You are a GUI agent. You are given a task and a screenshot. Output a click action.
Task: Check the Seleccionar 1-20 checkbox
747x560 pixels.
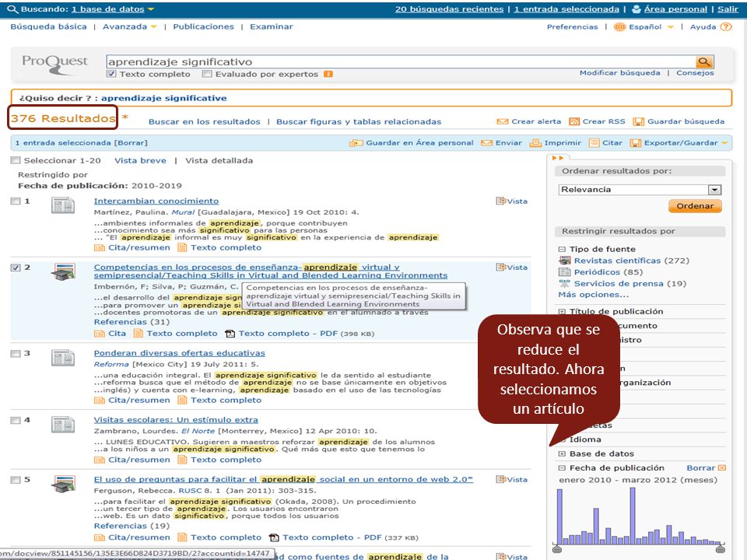[x=16, y=160]
